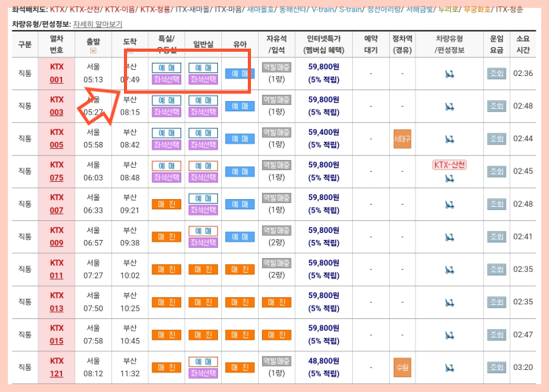Book 일반실 예매 for KTX 075
The width and height of the screenshot is (549, 392).
tap(203, 166)
